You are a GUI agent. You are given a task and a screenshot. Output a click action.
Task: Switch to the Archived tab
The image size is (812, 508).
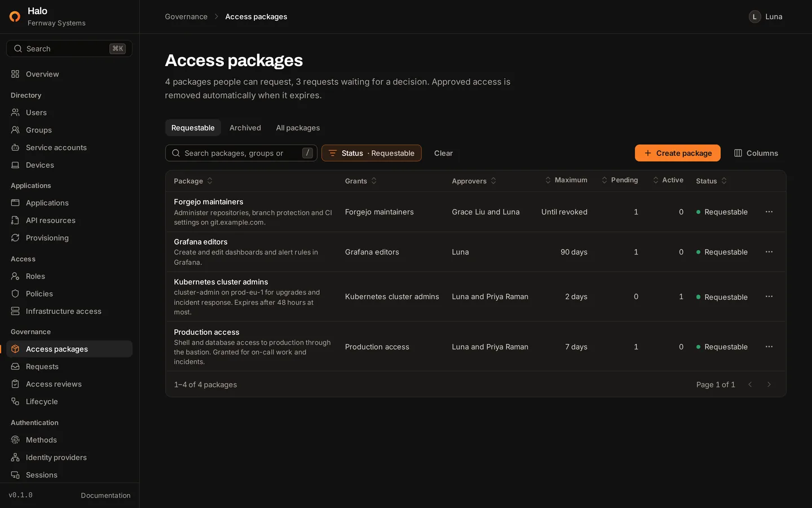coord(245,128)
